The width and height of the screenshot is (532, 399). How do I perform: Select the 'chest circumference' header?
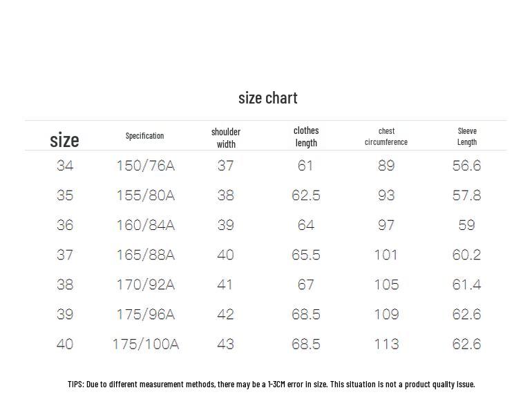click(x=386, y=137)
